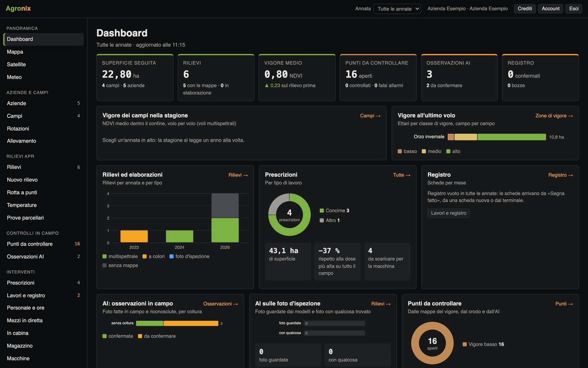Click the Orzo invernale vigor bar
This screenshot has height=368, width=588.
(x=497, y=137)
